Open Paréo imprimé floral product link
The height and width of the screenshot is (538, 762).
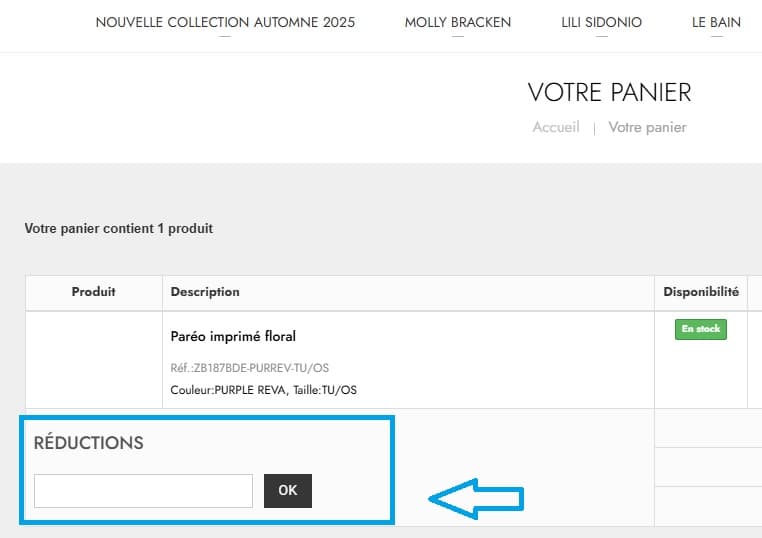tap(233, 336)
